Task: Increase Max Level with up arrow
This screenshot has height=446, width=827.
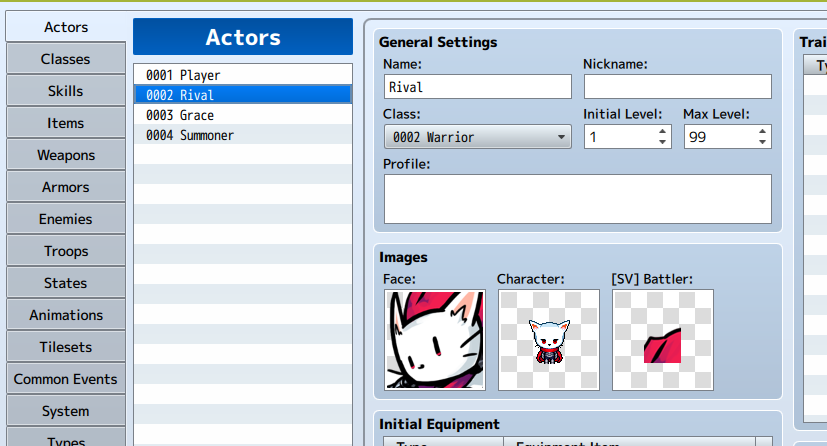Action: click(762, 131)
